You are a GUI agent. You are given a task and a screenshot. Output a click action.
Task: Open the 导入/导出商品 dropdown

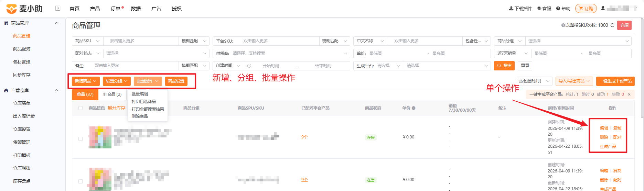tap(574, 81)
